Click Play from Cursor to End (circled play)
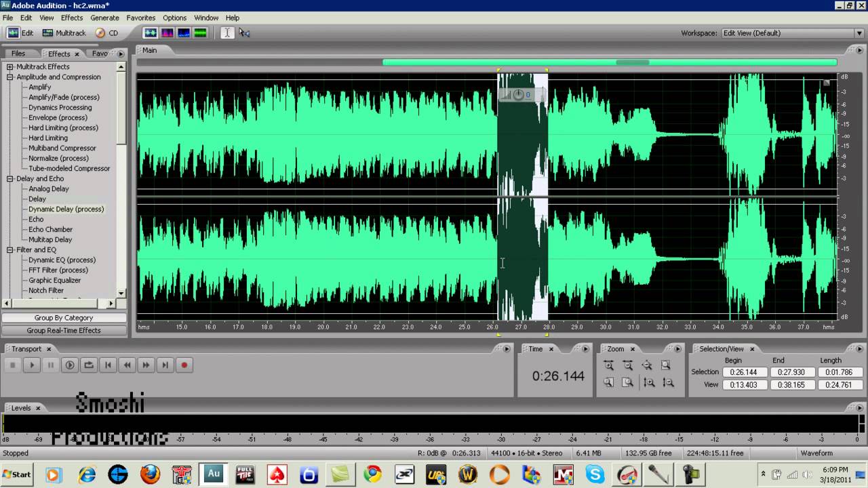This screenshot has width=868, height=488. pos(69,365)
